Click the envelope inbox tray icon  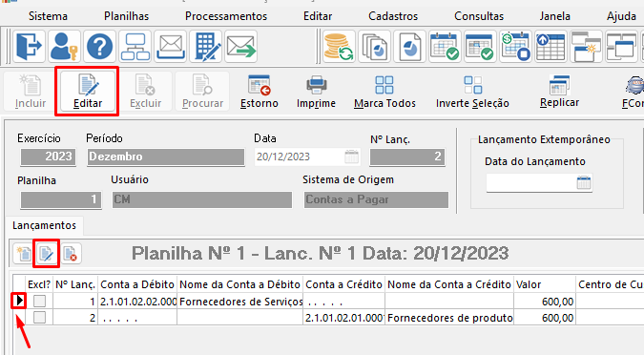[171, 47]
